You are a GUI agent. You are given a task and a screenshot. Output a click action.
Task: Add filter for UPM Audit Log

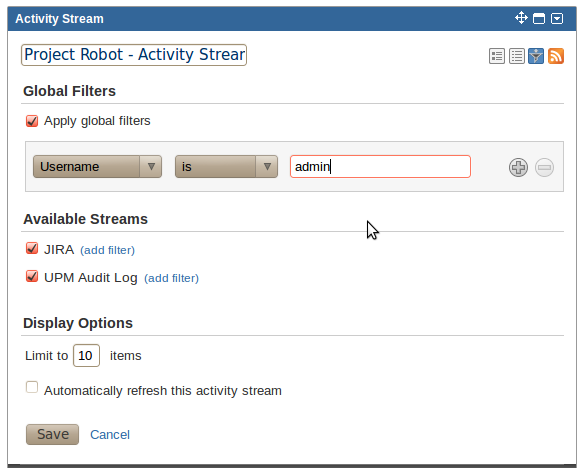pos(171,278)
